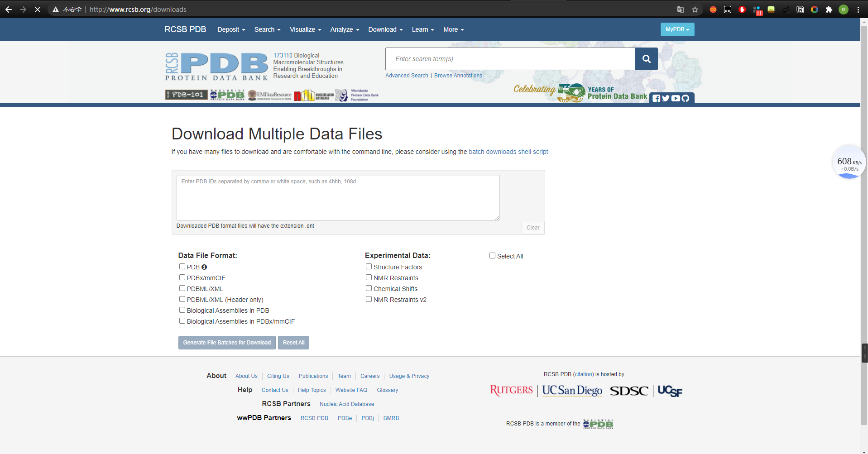Click the PDB-101 logo
Viewport: 868px width, 454px height.
pyautogui.click(x=187, y=95)
